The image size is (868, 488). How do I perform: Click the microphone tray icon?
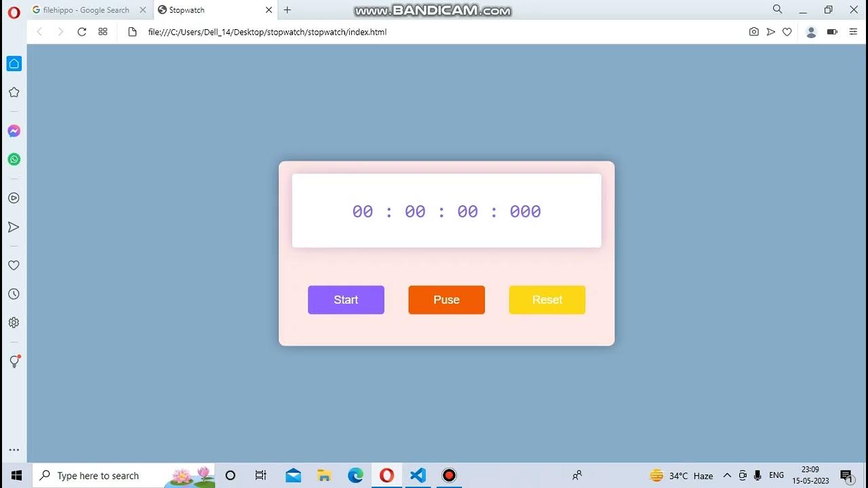click(757, 475)
